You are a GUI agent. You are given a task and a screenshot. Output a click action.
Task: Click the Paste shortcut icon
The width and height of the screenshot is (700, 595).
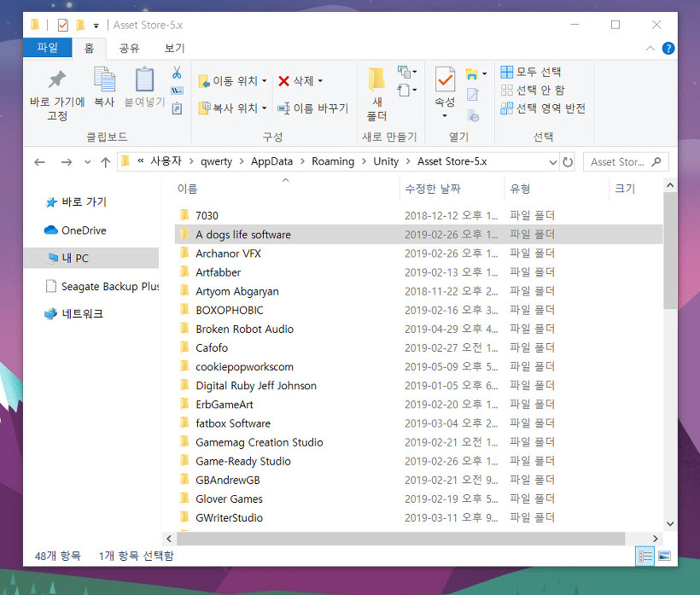tap(177, 108)
